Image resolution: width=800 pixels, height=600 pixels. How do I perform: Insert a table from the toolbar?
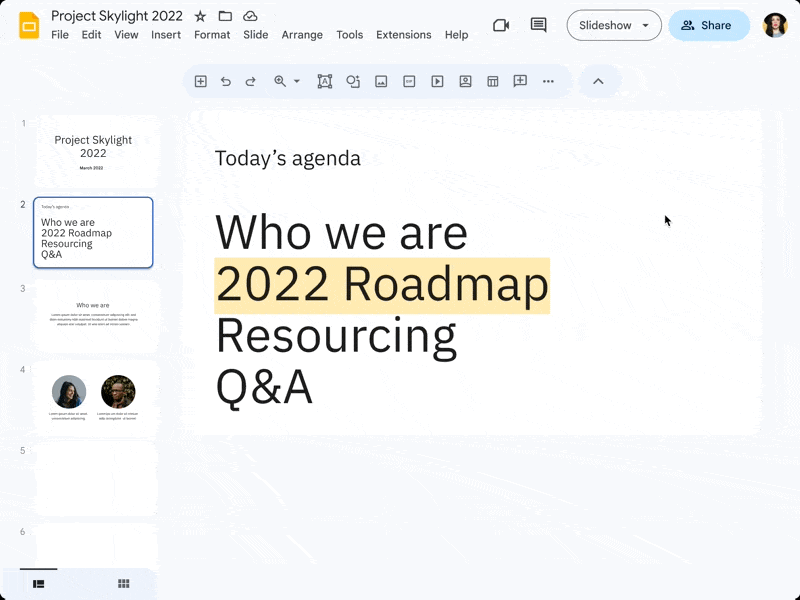[492, 81]
